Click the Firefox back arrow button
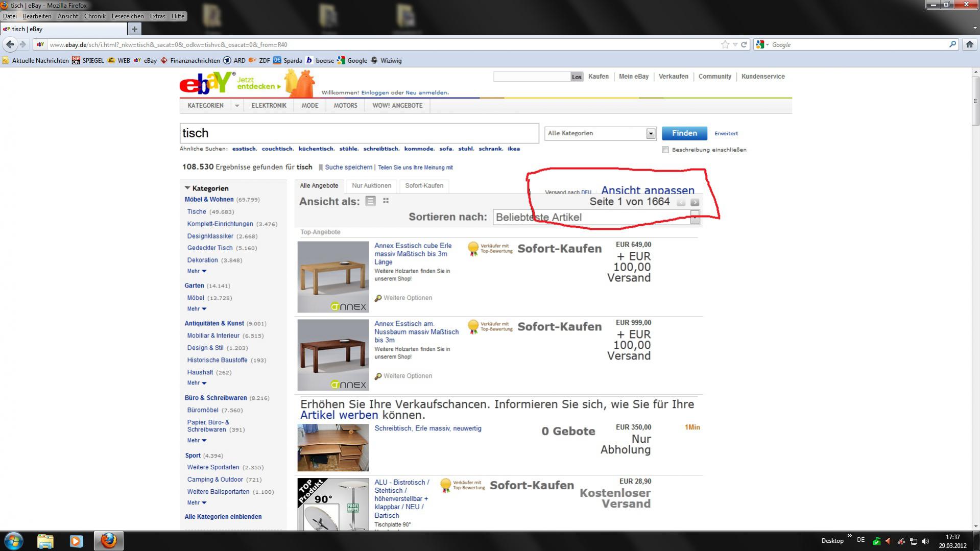 (x=10, y=44)
